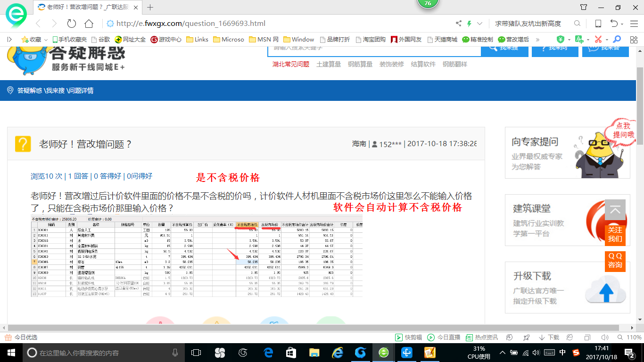Image resolution: width=644 pixels, height=362 pixels.
Task: Click the 向专家提问 sidebar card
Action: coord(567,153)
